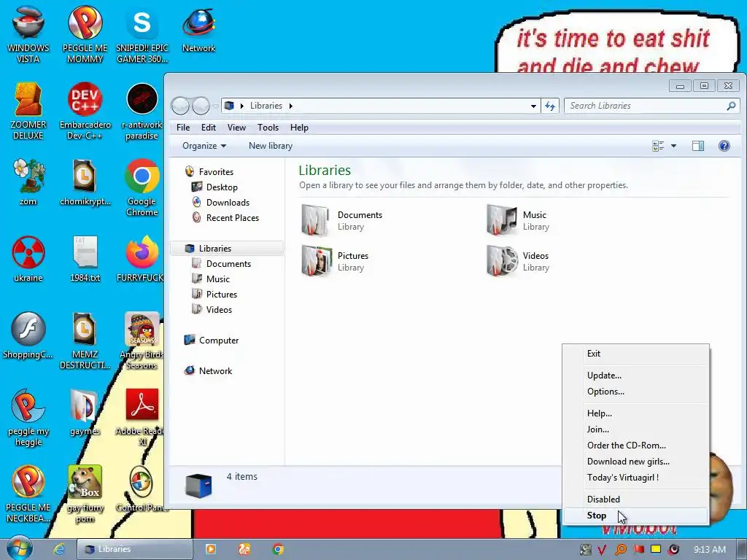Click the ukraine radiation desktop icon
The image size is (747, 560).
tap(28, 259)
